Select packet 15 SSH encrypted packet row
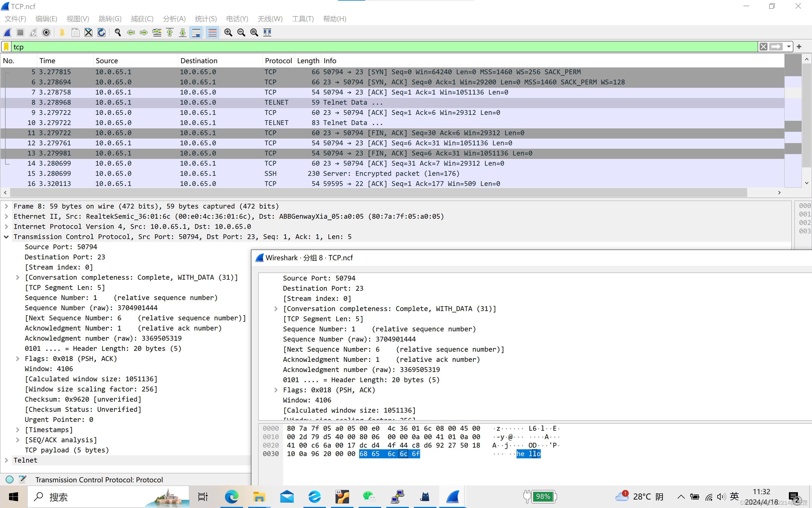Image resolution: width=812 pixels, height=508 pixels. (x=392, y=174)
